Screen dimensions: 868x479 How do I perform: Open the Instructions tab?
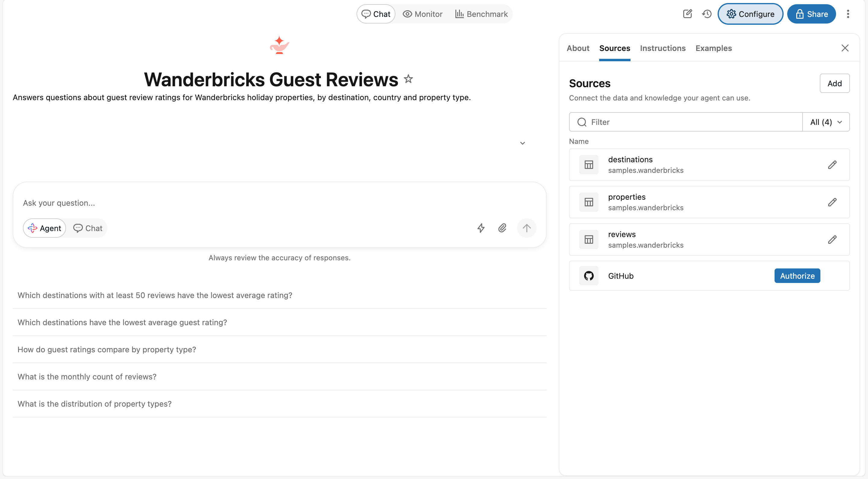tap(662, 48)
